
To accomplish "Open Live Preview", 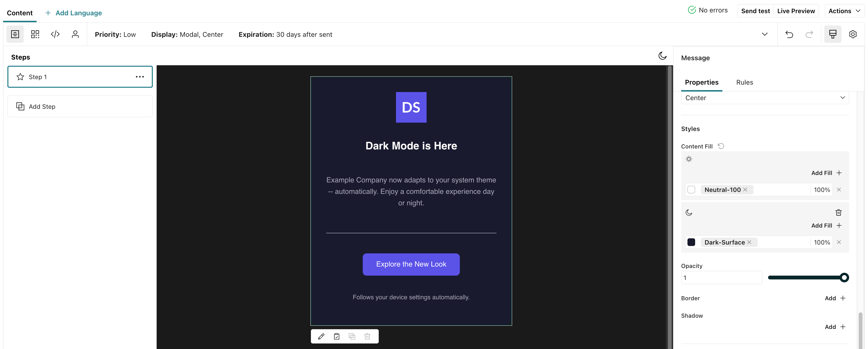I will pyautogui.click(x=796, y=11).
